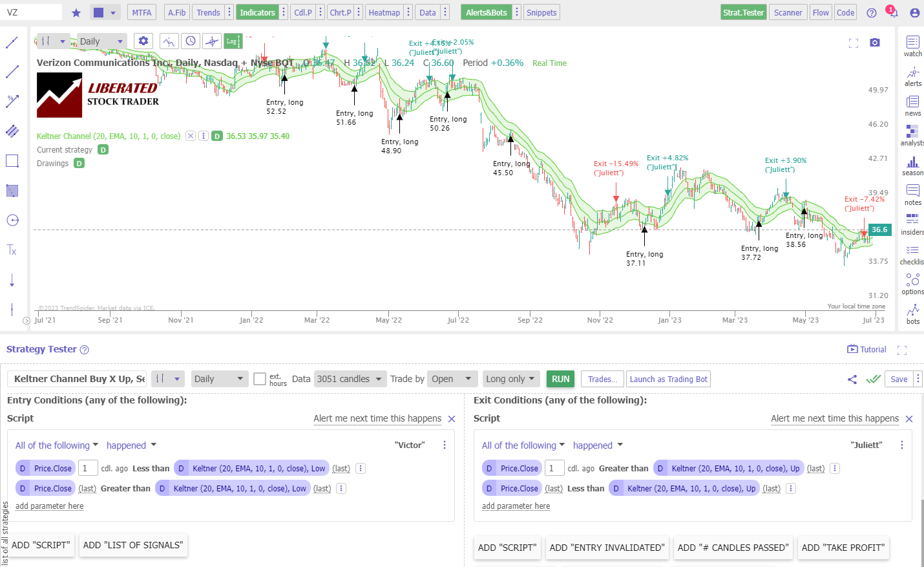Open the Heatmap feature
This screenshot has height=567, width=924.
click(x=384, y=12)
